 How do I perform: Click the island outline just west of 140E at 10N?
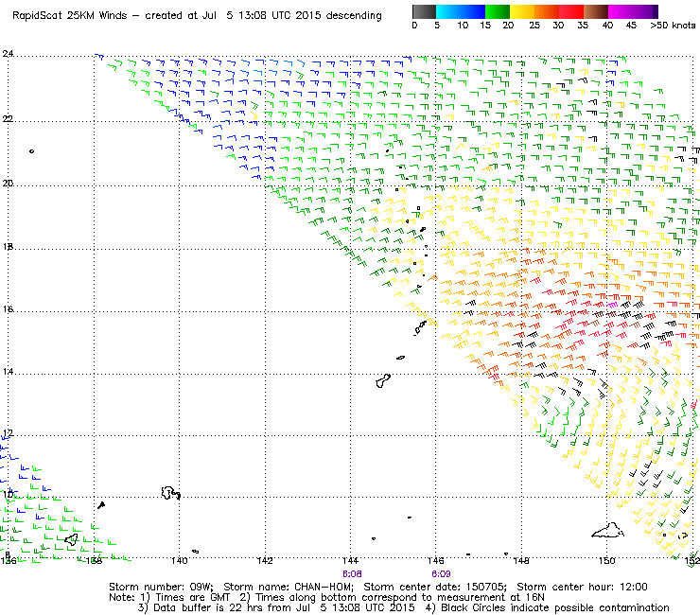170,493
